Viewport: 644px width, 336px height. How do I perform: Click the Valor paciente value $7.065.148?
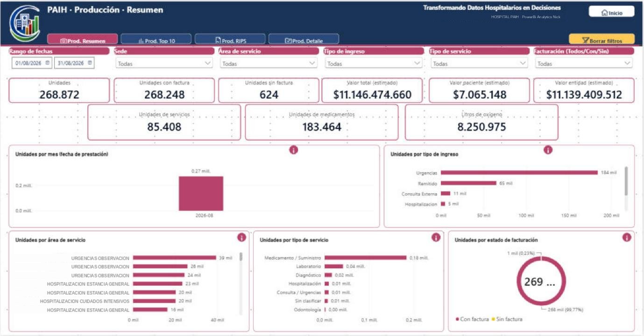(480, 95)
